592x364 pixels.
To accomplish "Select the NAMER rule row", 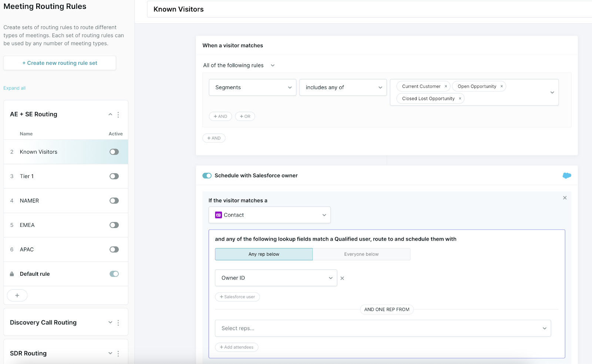I will point(66,201).
